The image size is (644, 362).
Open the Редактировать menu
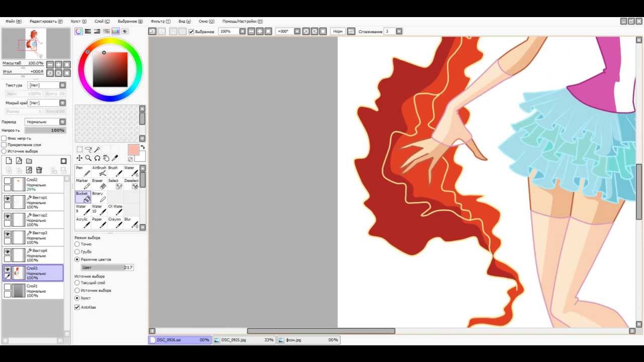(x=46, y=22)
